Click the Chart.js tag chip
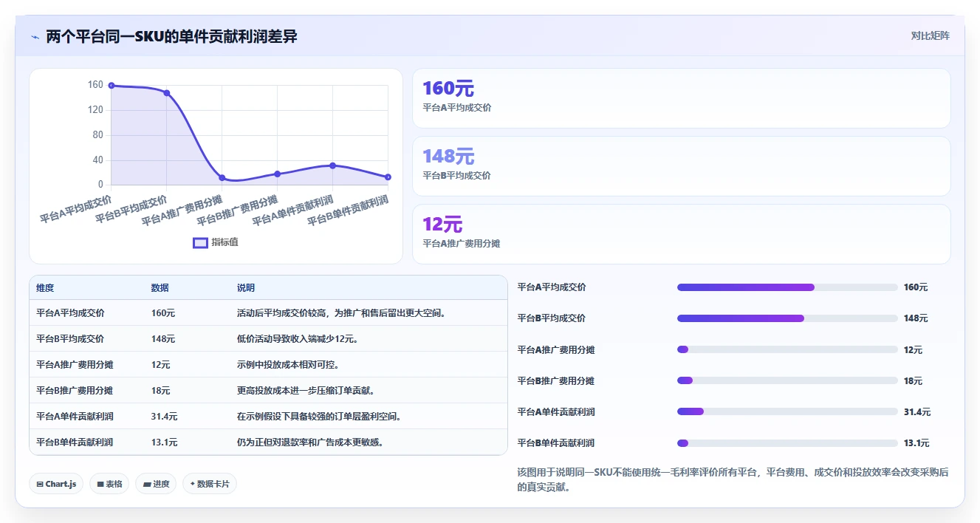This screenshot has width=980, height=523. (57, 484)
